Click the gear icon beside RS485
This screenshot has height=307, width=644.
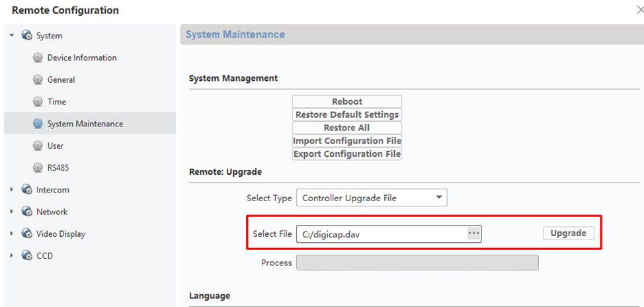pos(38,168)
